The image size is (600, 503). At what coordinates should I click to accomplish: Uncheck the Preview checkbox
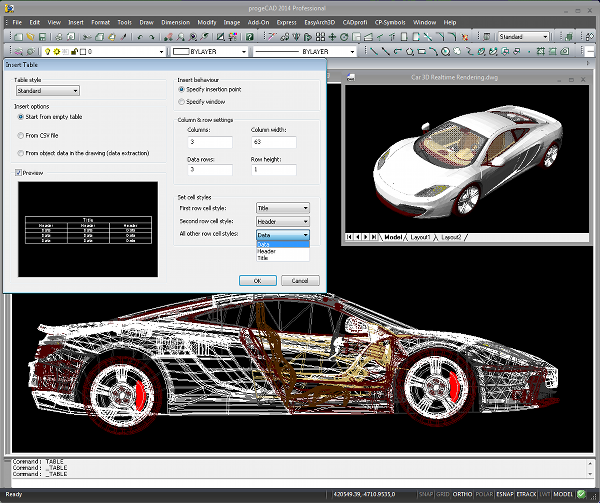tap(18, 173)
